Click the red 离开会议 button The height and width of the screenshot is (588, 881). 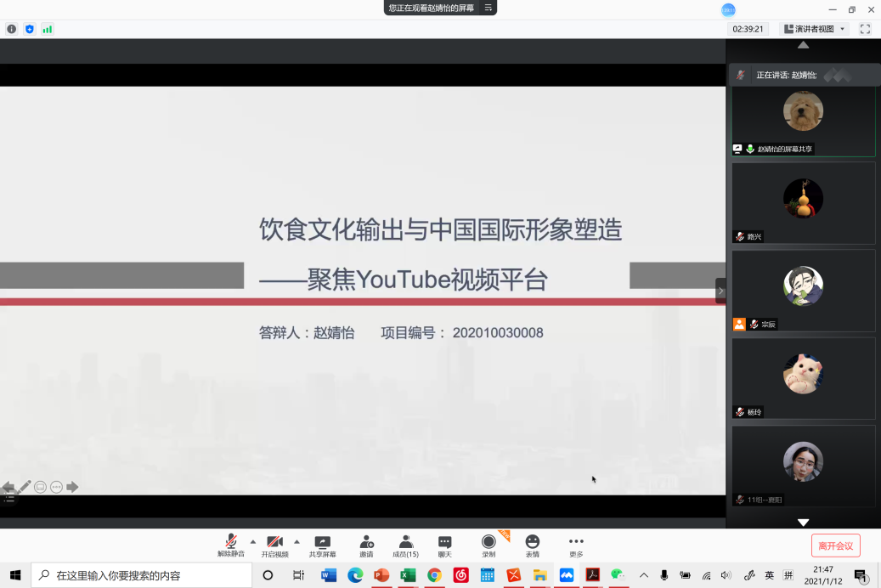click(x=835, y=546)
